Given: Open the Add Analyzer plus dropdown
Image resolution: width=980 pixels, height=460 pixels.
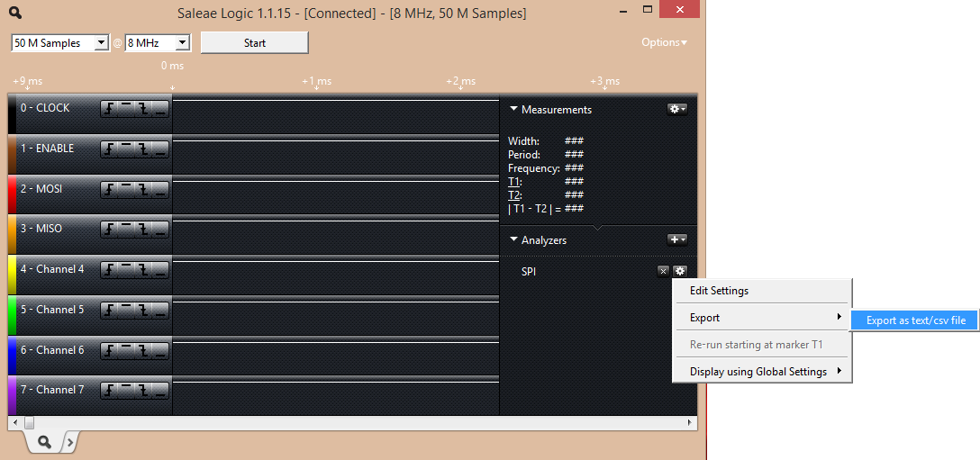Looking at the screenshot, I should click(676, 239).
